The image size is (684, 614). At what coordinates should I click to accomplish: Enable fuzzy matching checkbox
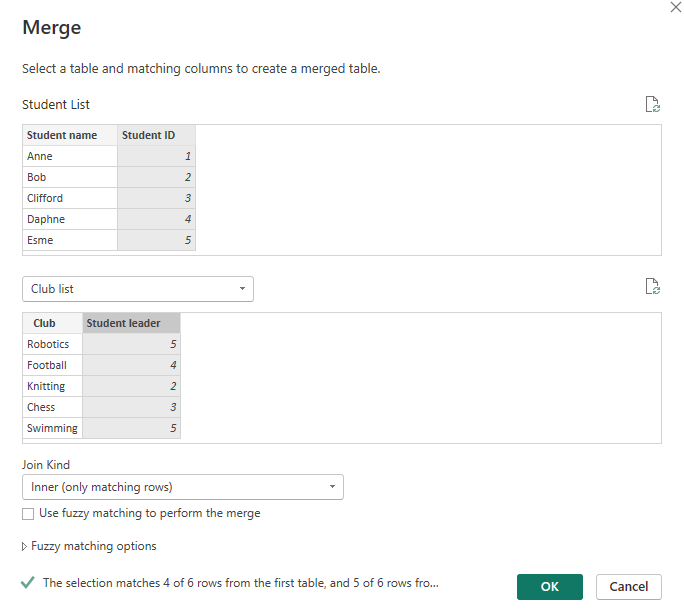pyautogui.click(x=28, y=513)
